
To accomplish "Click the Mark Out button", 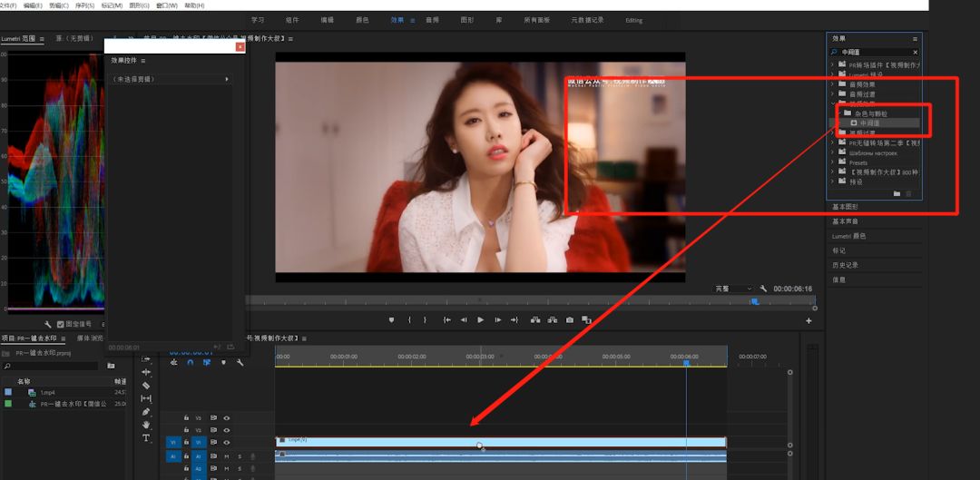I will click(425, 319).
